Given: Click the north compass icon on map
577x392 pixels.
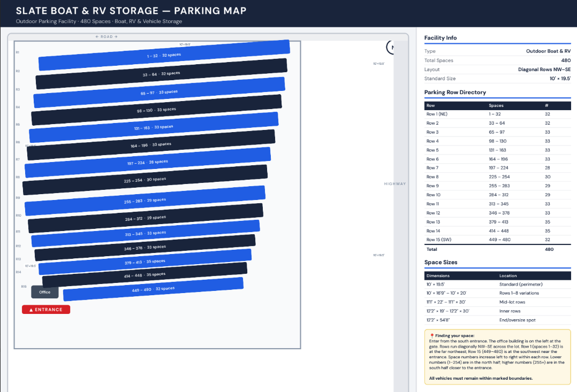Looking at the screenshot, I should click(x=391, y=48).
